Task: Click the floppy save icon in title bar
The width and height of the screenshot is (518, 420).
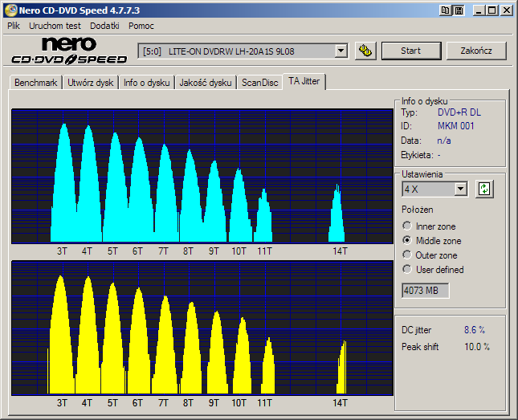Action: click(459, 10)
